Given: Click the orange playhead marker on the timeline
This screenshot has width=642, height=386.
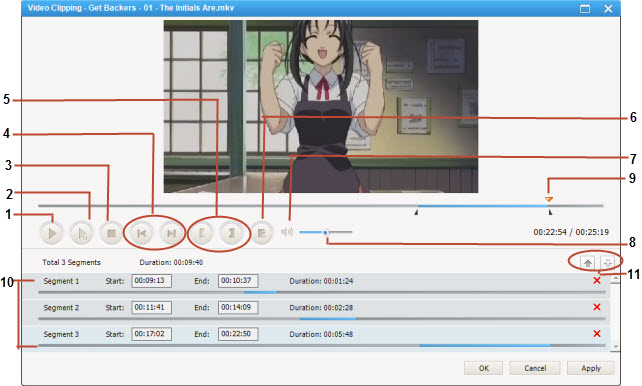Looking at the screenshot, I should click(549, 199).
